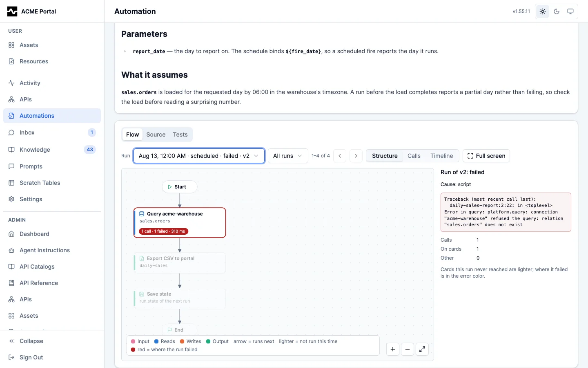Open admin Dashboard
Viewport: 588px width, 368px height.
pyautogui.click(x=52, y=234)
